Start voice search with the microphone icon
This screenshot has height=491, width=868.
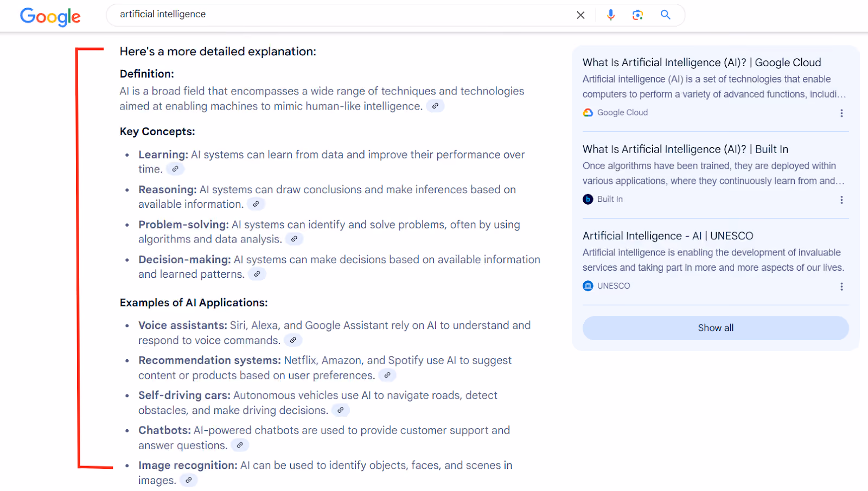[611, 15]
